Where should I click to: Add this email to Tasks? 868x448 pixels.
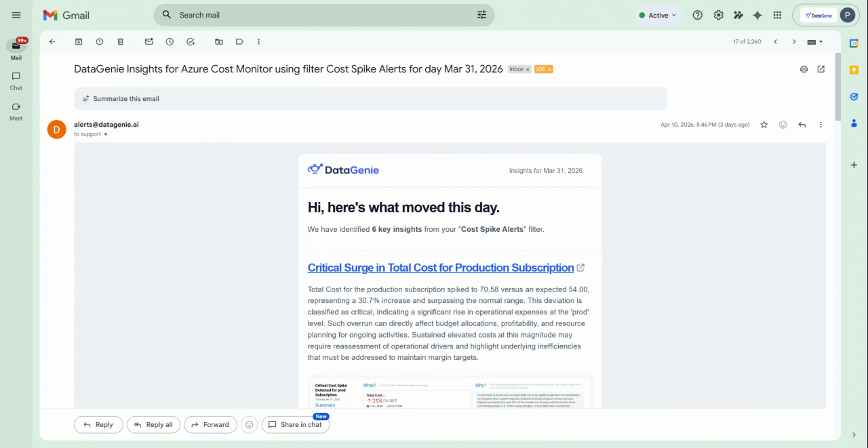191,41
